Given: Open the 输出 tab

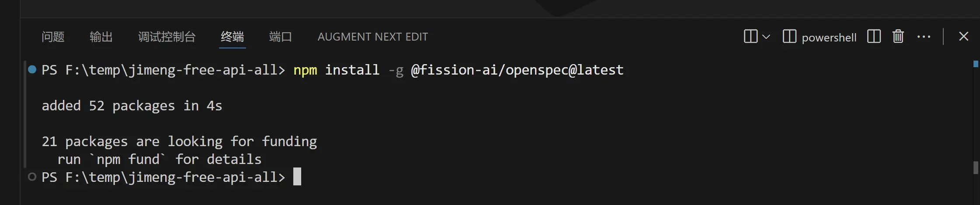Looking at the screenshot, I should pyautogui.click(x=101, y=37).
